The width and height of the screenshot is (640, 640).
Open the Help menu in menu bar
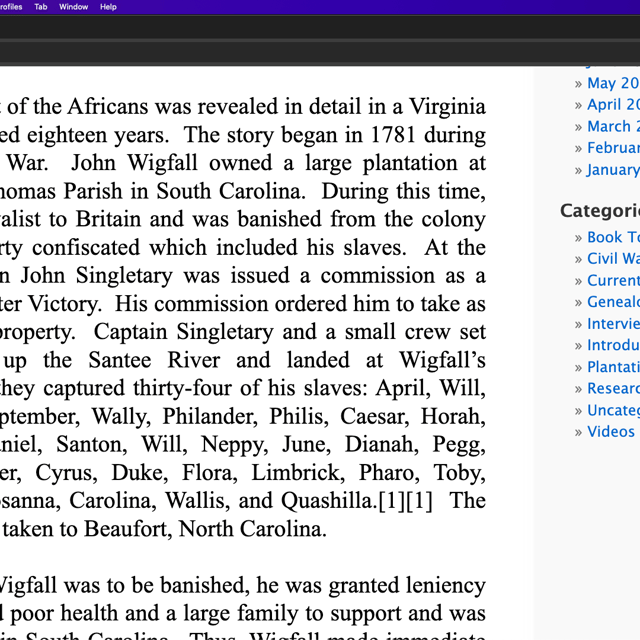click(108, 7)
